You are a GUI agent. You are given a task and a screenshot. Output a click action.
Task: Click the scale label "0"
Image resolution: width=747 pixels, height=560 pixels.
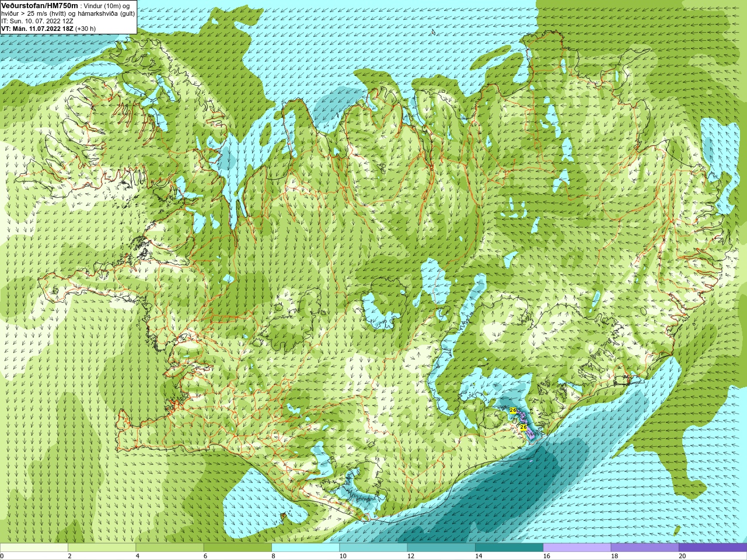coord(2,556)
